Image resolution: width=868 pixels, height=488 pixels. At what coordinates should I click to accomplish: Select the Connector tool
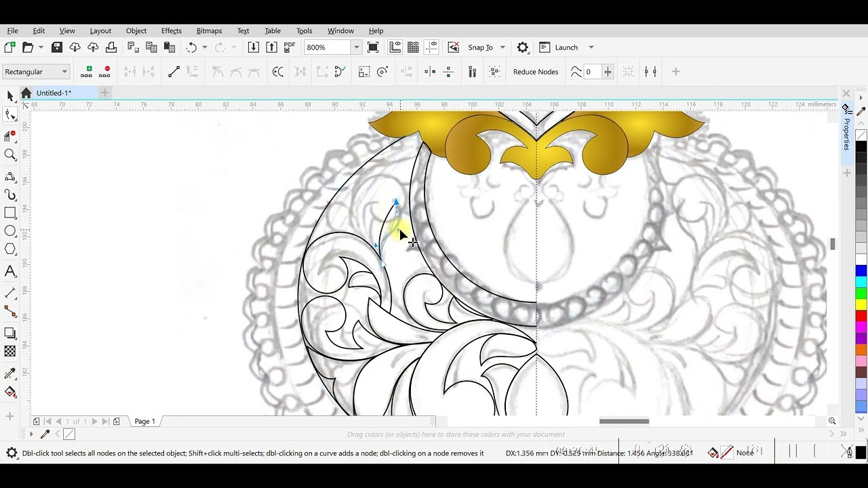(10, 311)
